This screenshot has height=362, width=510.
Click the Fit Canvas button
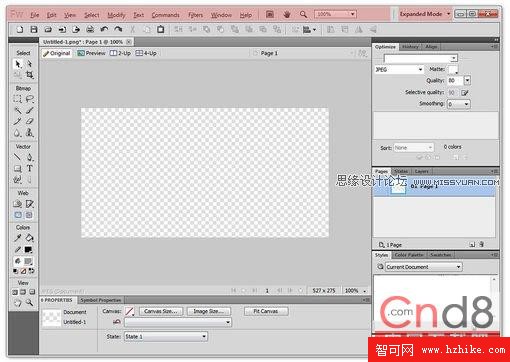click(266, 311)
